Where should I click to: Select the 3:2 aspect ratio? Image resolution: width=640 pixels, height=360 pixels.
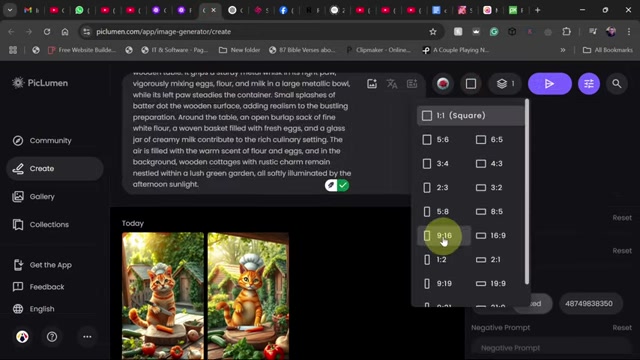(x=489, y=188)
